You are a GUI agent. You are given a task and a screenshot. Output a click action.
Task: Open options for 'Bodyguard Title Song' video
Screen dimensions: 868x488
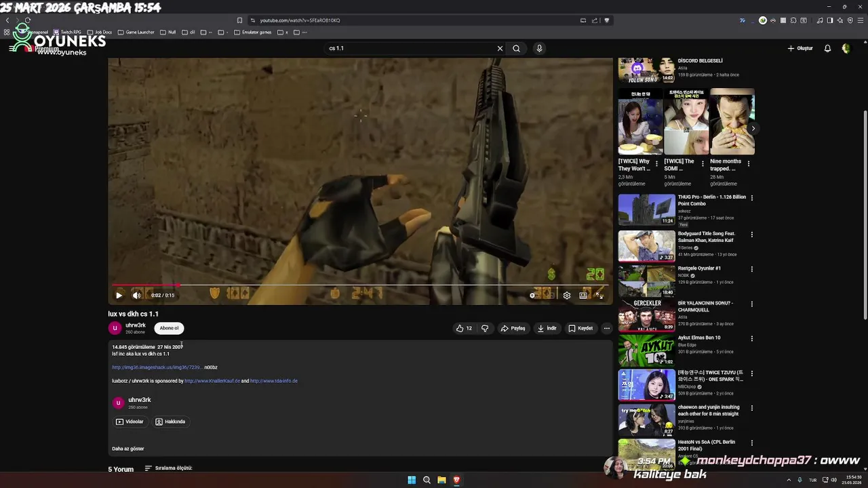click(x=751, y=234)
